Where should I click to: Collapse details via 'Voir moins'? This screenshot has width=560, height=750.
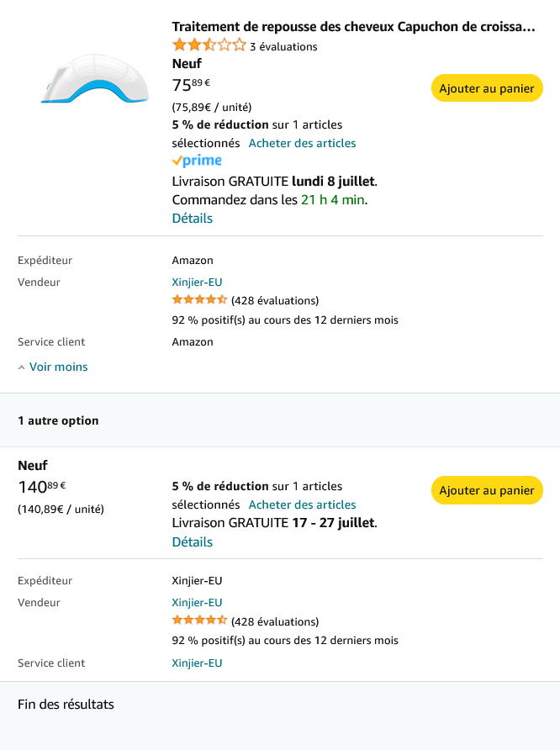tap(58, 367)
